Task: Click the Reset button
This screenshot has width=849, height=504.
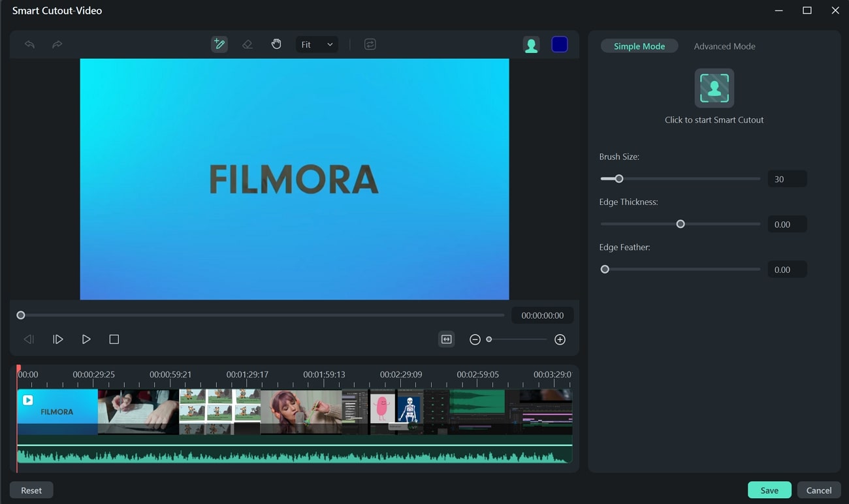Action: [31, 490]
